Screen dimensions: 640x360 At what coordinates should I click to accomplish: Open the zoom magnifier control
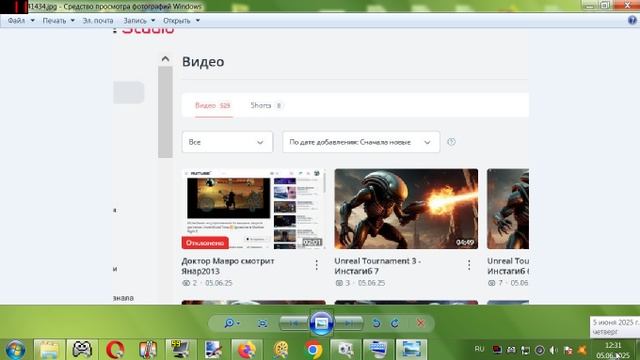point(231,323)
